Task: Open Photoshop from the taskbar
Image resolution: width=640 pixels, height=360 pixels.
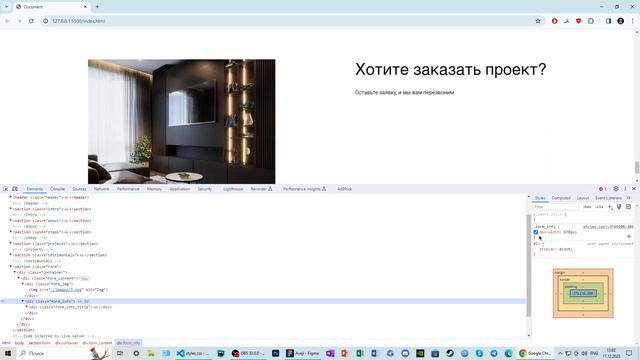Action: point(276,353)
